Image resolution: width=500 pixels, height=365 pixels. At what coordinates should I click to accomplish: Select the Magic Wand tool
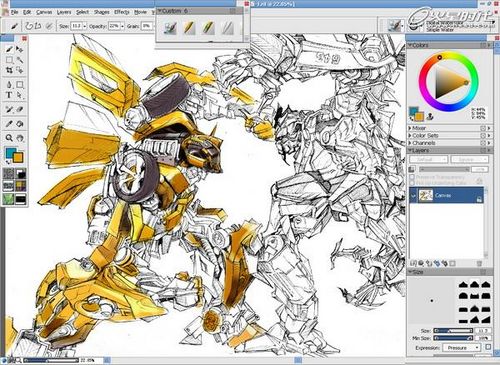(x=20, y=60)
